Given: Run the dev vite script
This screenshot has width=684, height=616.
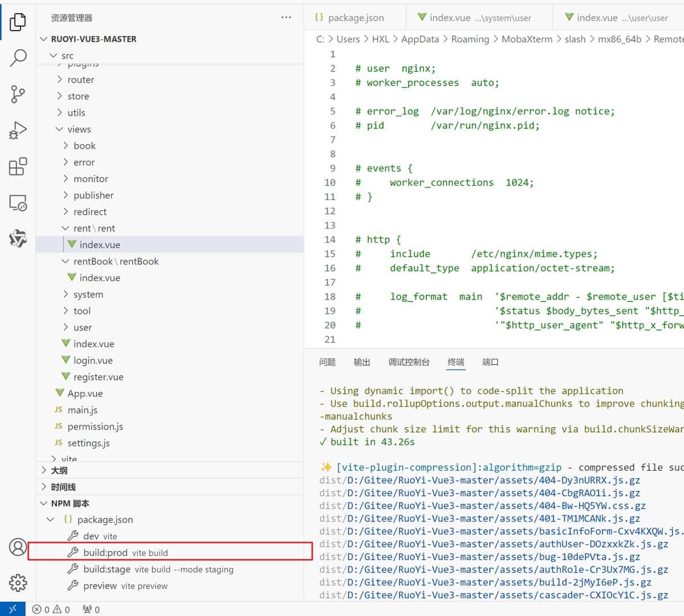Looking at the screenshot, I should pyautogui.click(x=170, y=536).
